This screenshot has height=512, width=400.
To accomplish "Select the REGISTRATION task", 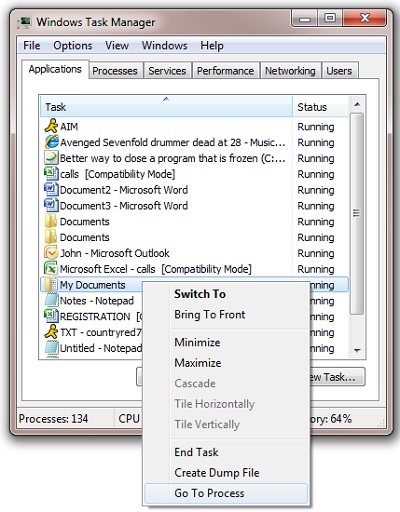I will click(x=92, y=316).
